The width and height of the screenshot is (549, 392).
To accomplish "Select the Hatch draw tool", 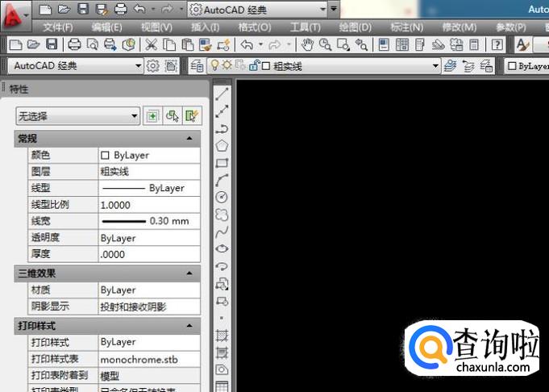I will pos(222,336).
